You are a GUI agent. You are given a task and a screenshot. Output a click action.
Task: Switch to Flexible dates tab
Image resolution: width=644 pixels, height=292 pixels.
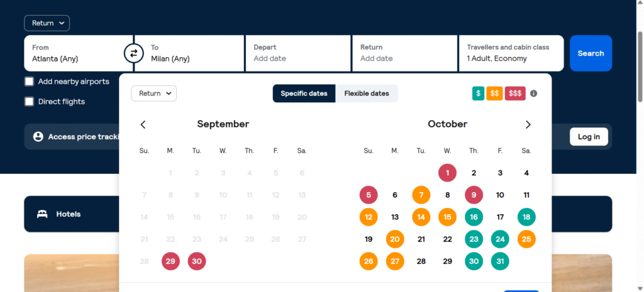[x=367, y=94]
